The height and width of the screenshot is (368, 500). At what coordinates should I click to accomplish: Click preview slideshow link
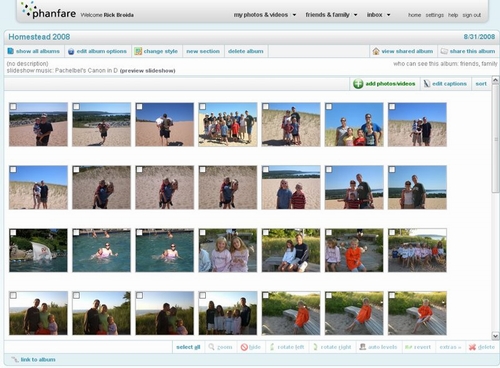(147, 71)
